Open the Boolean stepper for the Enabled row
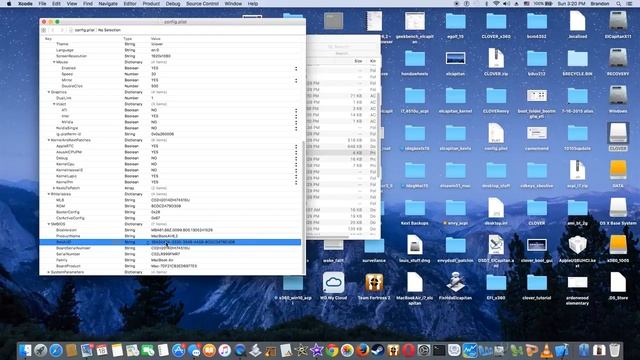The image size is (640, 360). pyautogui.click(x=296, y=68)
